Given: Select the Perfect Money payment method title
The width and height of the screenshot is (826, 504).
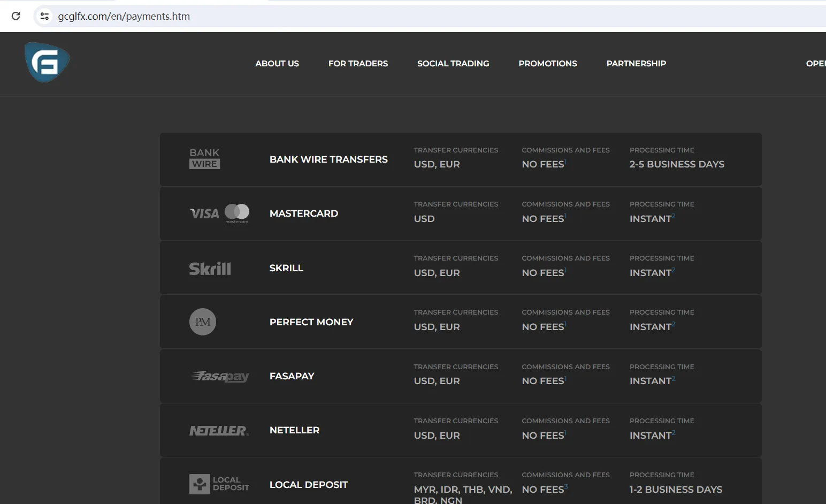Looking at the screenshot, I should pos(311,322).
